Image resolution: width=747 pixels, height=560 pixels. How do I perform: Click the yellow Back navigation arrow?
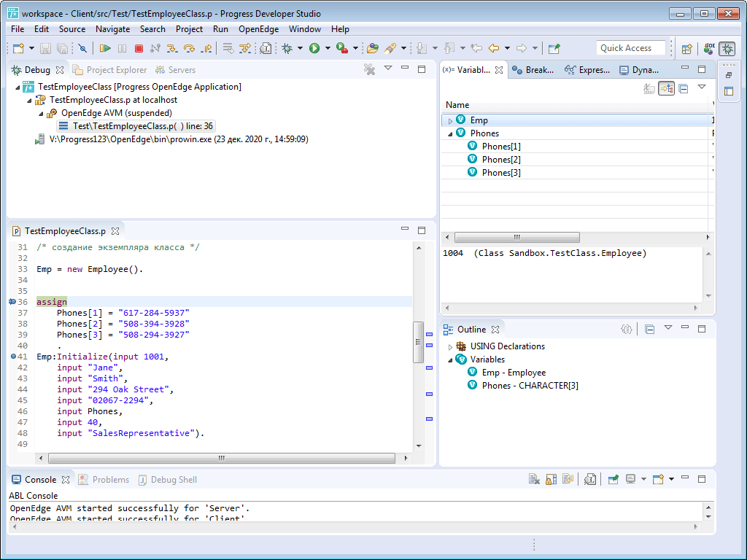(x=494, y=48)
